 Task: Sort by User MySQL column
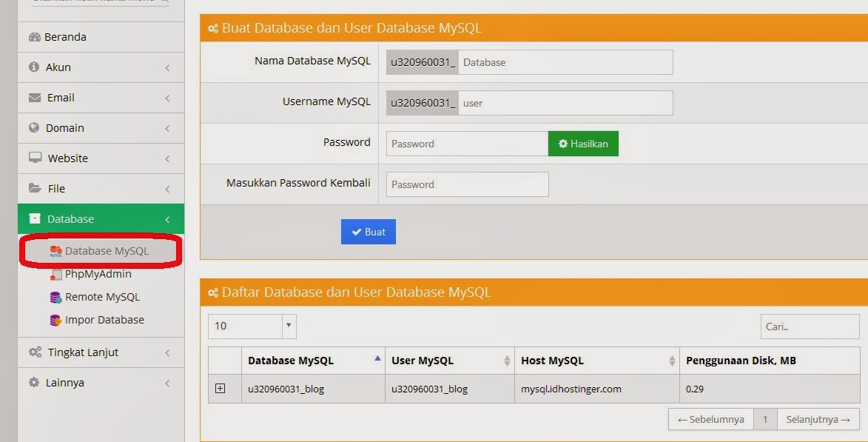(449, 361)
